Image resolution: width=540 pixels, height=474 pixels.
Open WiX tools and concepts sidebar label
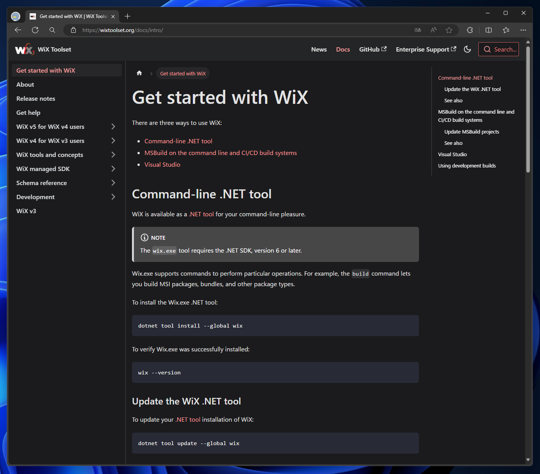pos(50,155)
